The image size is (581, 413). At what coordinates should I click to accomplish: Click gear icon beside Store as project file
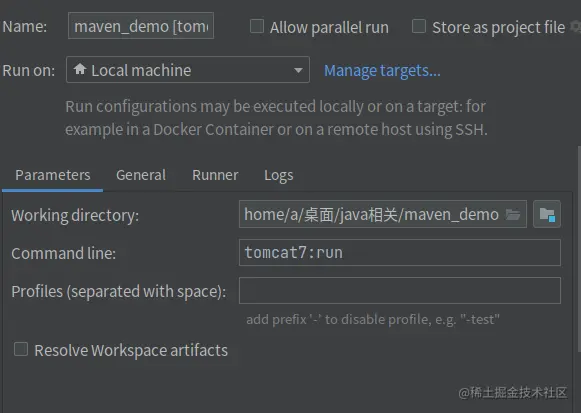pos(576,27)
